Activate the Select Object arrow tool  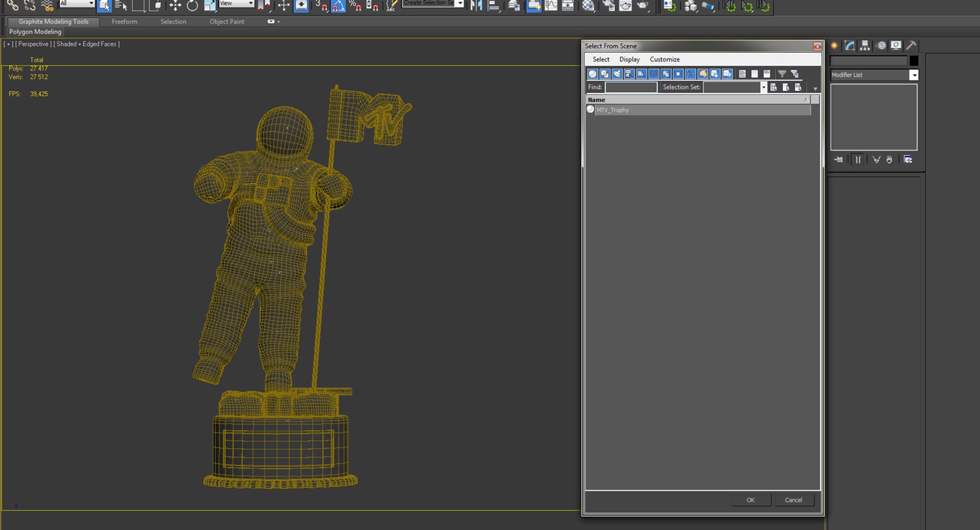pos(104,6)
